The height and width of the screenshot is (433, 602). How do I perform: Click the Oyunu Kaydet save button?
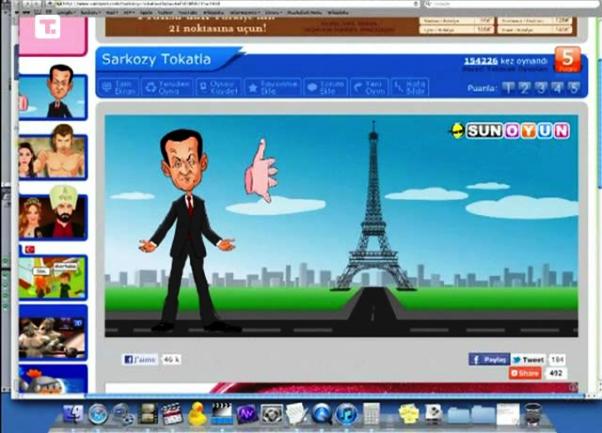click(x=218, y=88)
